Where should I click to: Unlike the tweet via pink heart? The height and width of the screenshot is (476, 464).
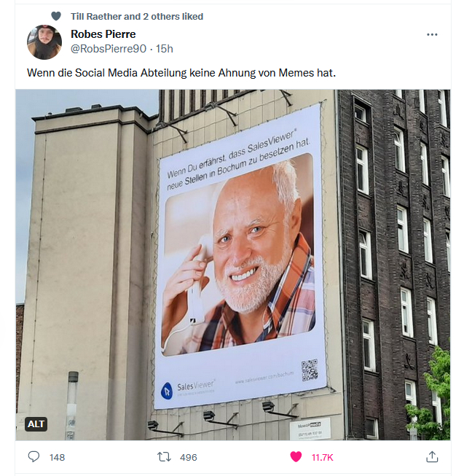tap(296, 456)
